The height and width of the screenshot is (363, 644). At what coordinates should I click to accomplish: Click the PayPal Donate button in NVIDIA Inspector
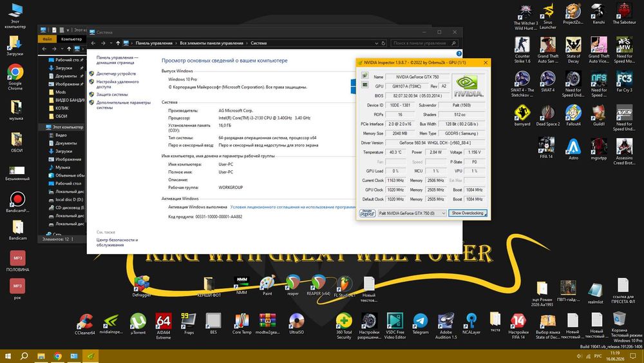(x=367, y=213)
